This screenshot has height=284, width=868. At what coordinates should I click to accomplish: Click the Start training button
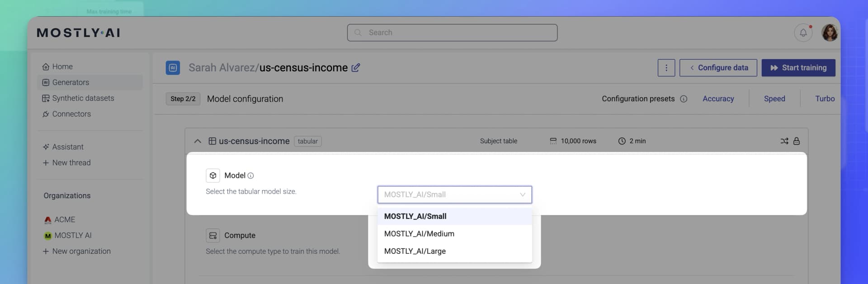pyautogui.click(x=798, y=68)
